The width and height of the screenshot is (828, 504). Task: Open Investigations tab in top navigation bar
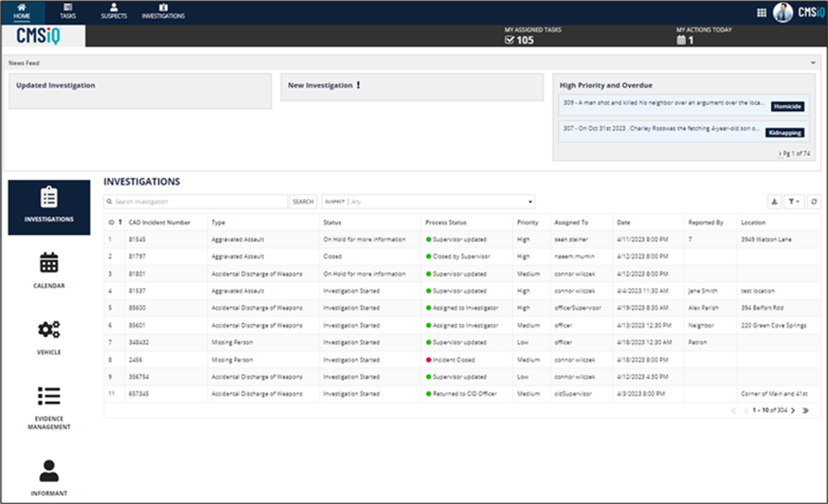[163, 12]
